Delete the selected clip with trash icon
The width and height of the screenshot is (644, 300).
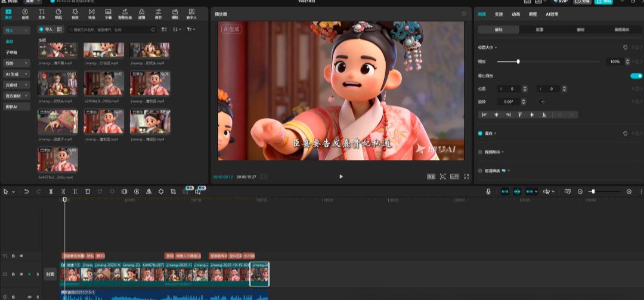[88, 191]
